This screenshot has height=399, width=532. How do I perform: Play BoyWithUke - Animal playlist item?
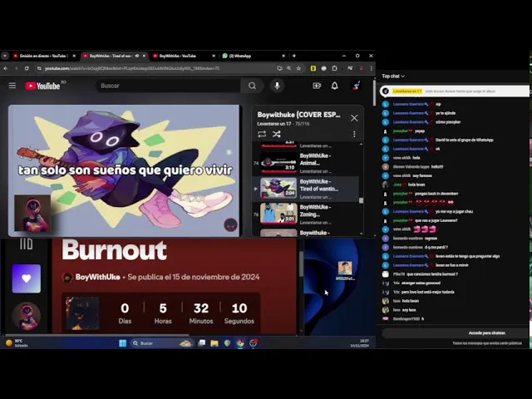pos(306,163)
